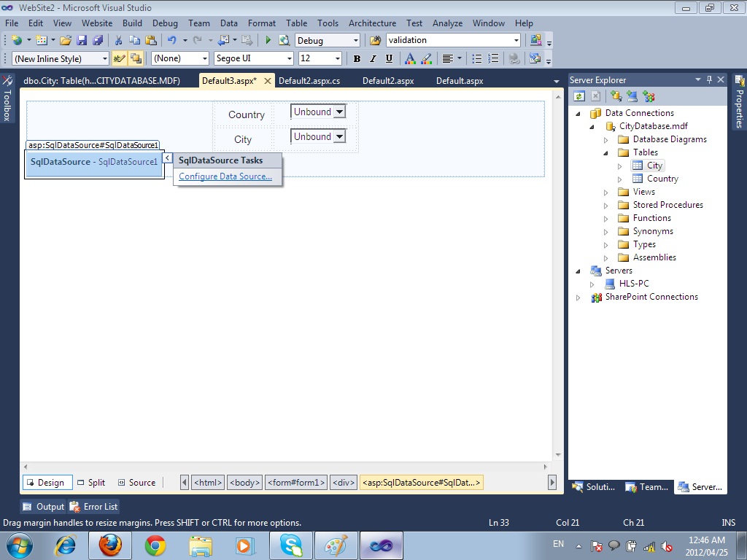The height and width of the screenshot is (560, 747).
Task: Open Google Chrome from the taskbar
Action: (155, 545)
